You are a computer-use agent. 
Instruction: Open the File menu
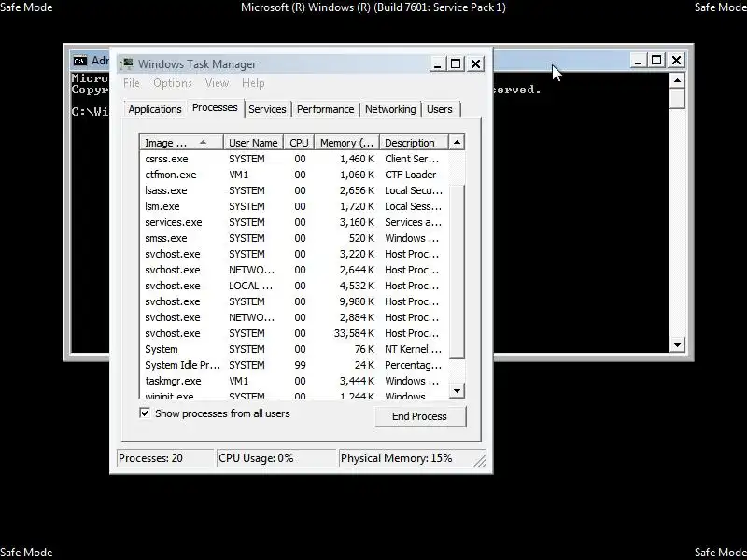pos(132,83)
